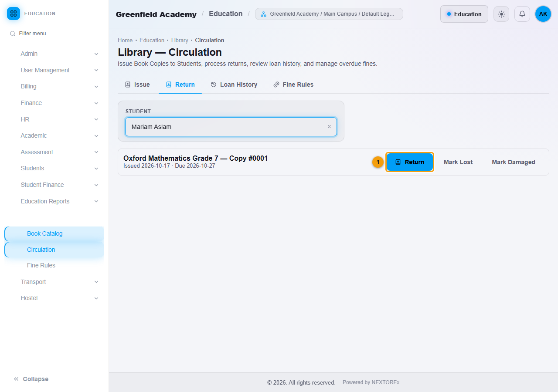Mark the book copy as Damaged
Screen dimensions: 558x392
(514, 162)
